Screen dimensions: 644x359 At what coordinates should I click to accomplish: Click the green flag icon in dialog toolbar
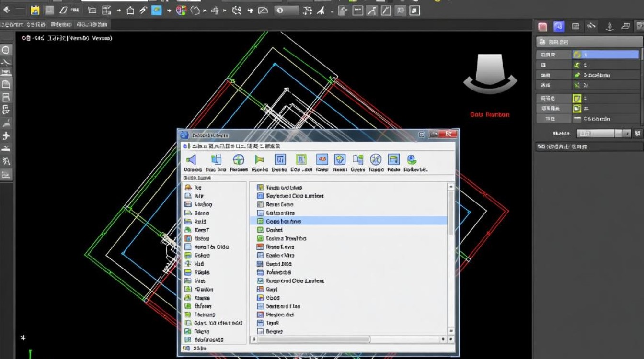259,159
